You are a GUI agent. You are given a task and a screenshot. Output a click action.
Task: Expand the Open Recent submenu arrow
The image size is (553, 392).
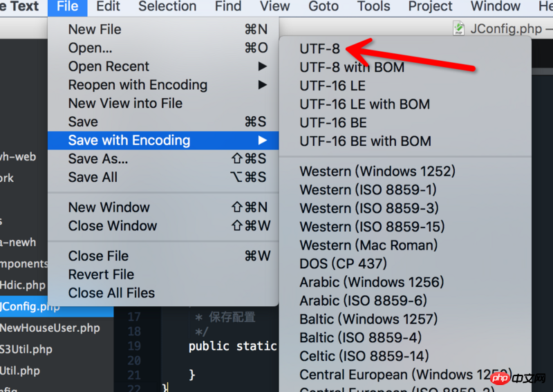(x=262, y=66)
